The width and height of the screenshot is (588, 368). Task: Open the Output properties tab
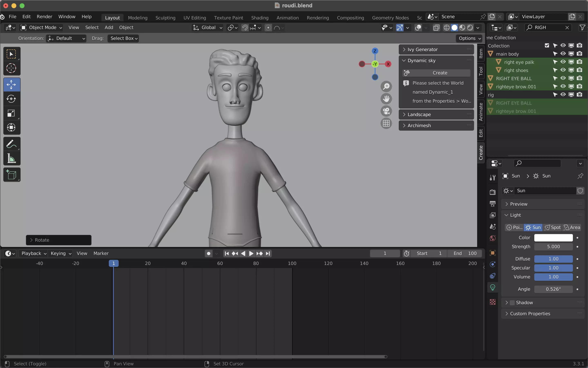click(492, 204)
